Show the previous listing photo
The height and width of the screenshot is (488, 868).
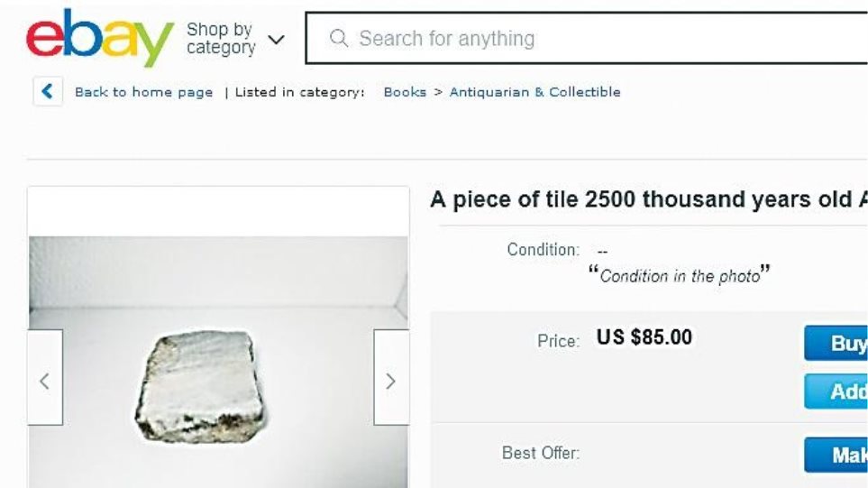click(45, 381)
